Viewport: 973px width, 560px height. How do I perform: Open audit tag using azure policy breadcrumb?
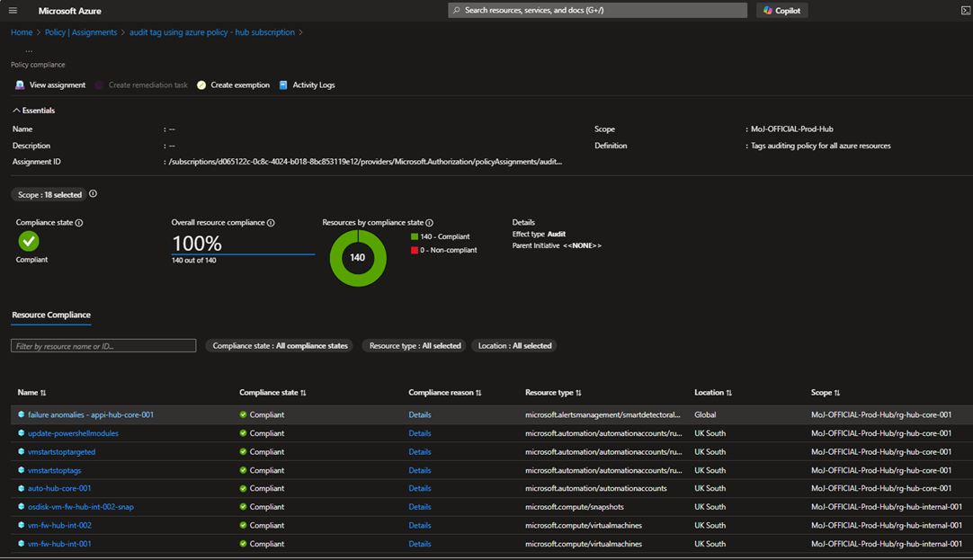coord(212,32)
